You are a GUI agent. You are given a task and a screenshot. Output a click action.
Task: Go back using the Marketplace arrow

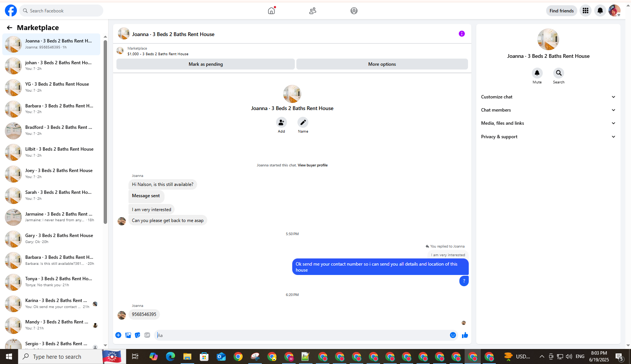pos(9,27)
